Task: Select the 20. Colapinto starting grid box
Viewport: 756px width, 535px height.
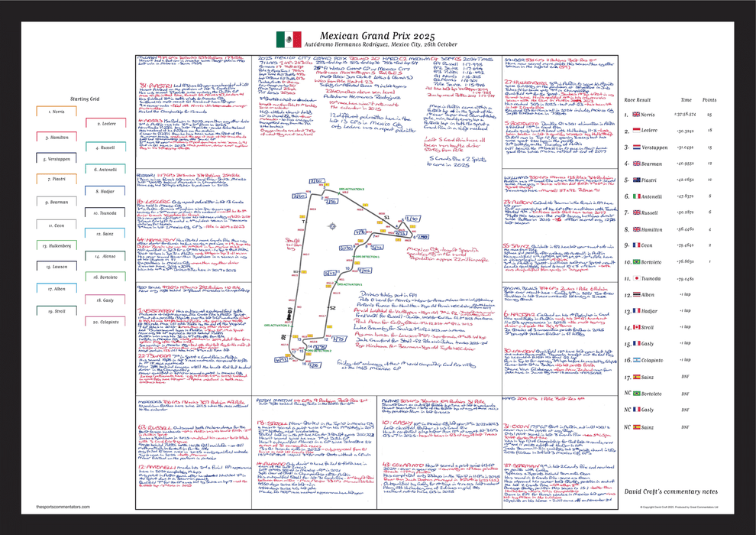Action: coord(106,323)
